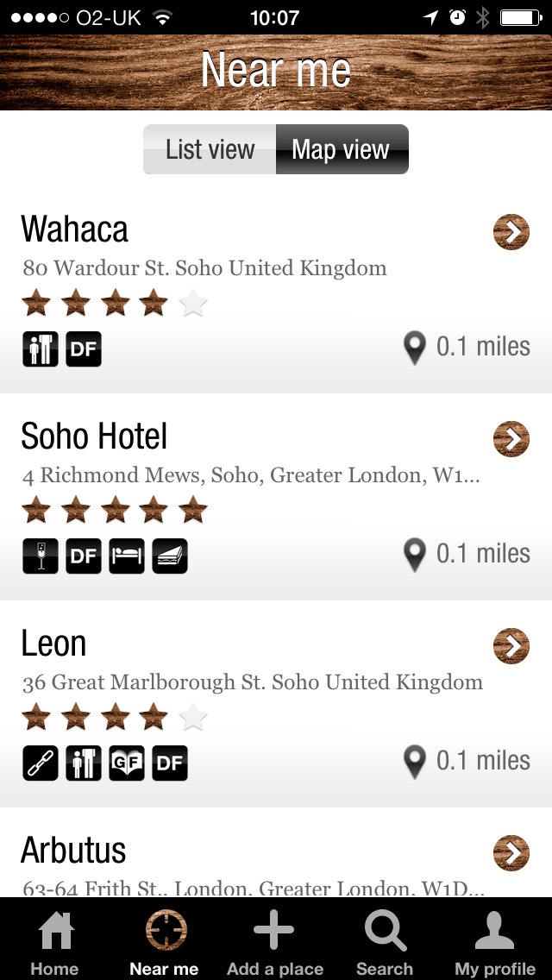
Task: Tap the staff icon on Wahaca
Action: pyautogui.click(x=40, y=349)
